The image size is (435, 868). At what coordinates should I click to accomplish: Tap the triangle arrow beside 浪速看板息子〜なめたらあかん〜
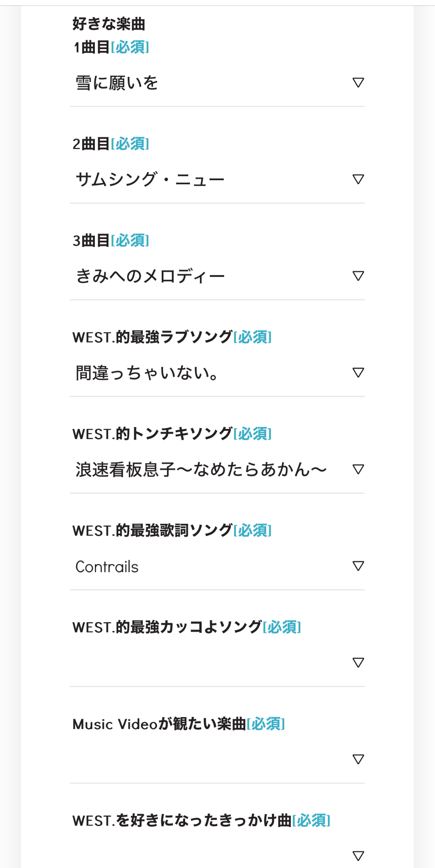tap(358, 469)
